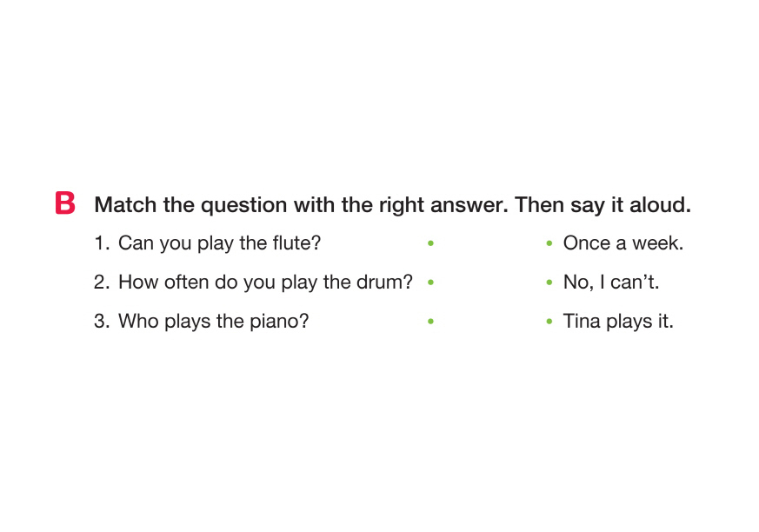The image size is (759, 532).
Task: Click the green dot before 'Tina plays it.'
Action: click(x=549, y=322)
